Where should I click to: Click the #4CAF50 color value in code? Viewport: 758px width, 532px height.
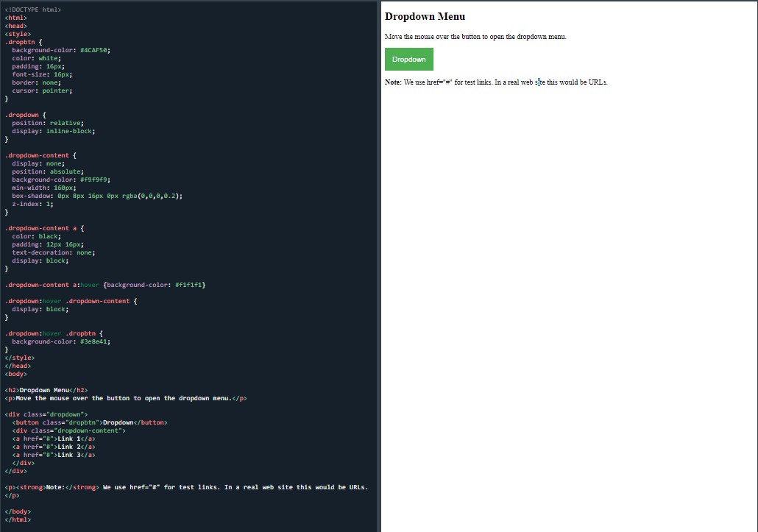(95, 50)
